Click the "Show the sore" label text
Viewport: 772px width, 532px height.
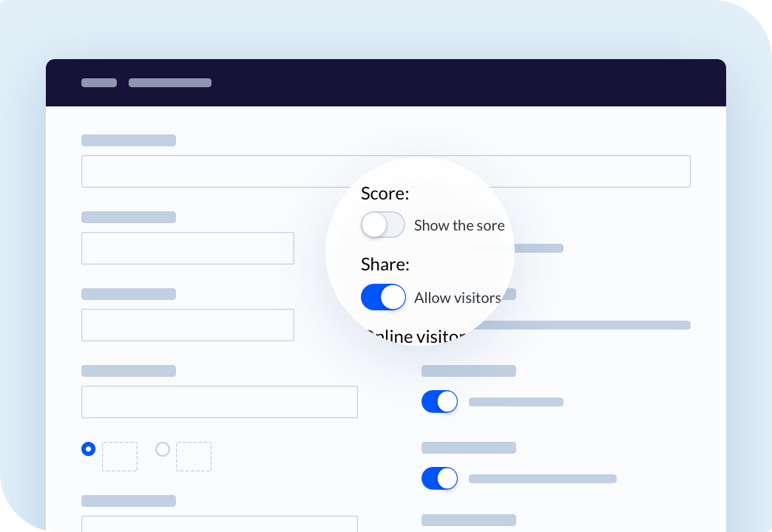459,225
